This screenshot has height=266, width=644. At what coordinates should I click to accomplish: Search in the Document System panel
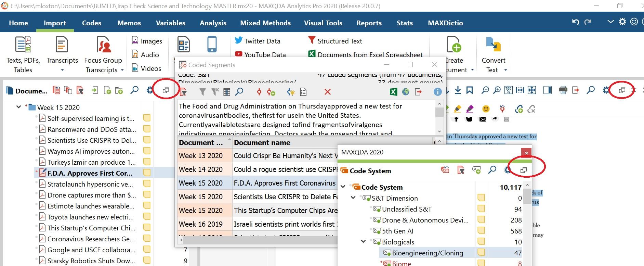(x=135, y=90)
